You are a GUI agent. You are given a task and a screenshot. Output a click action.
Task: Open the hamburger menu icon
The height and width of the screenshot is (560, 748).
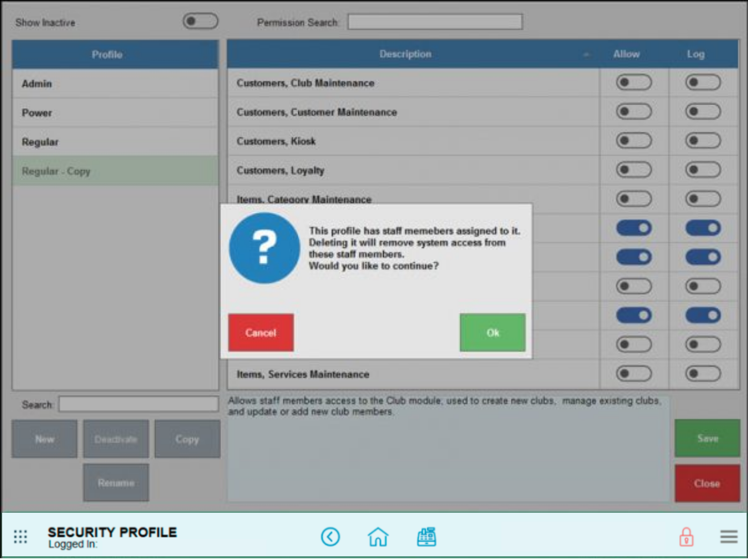pos(729,536)
